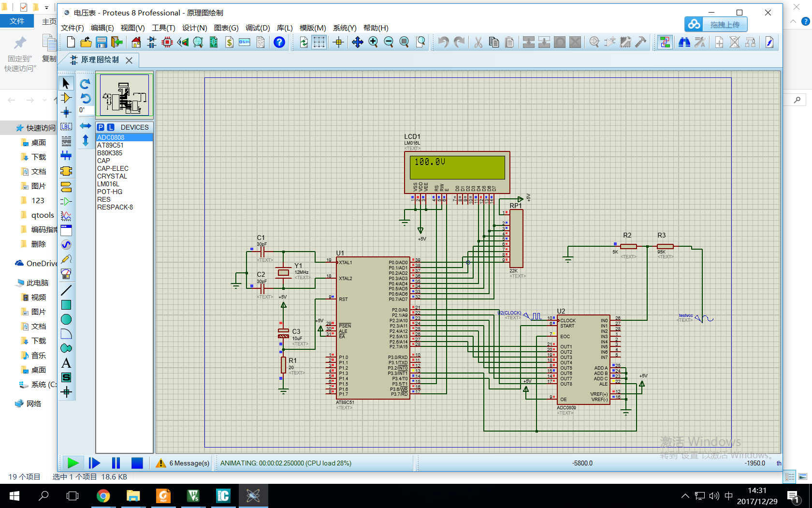
Task: Choose the Selection Mode arrow tool
Action: tap(66, 83)
